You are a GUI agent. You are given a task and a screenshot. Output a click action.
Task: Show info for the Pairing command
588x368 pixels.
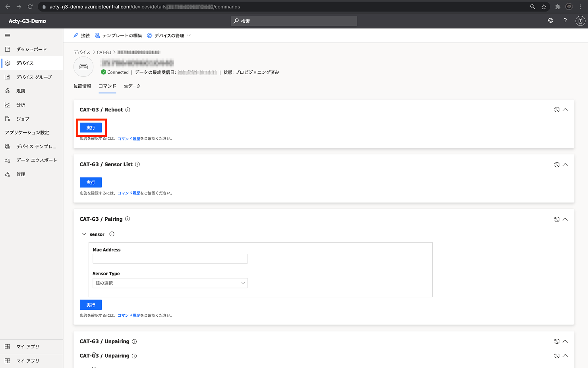click(128, 219)
